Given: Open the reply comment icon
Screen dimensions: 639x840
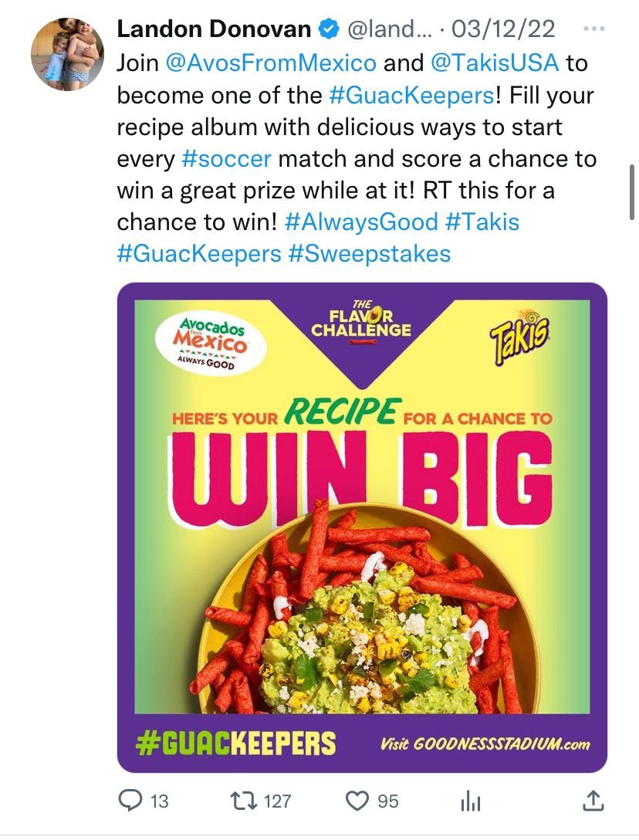Looking at the screenshot, I should coord(130,801).
